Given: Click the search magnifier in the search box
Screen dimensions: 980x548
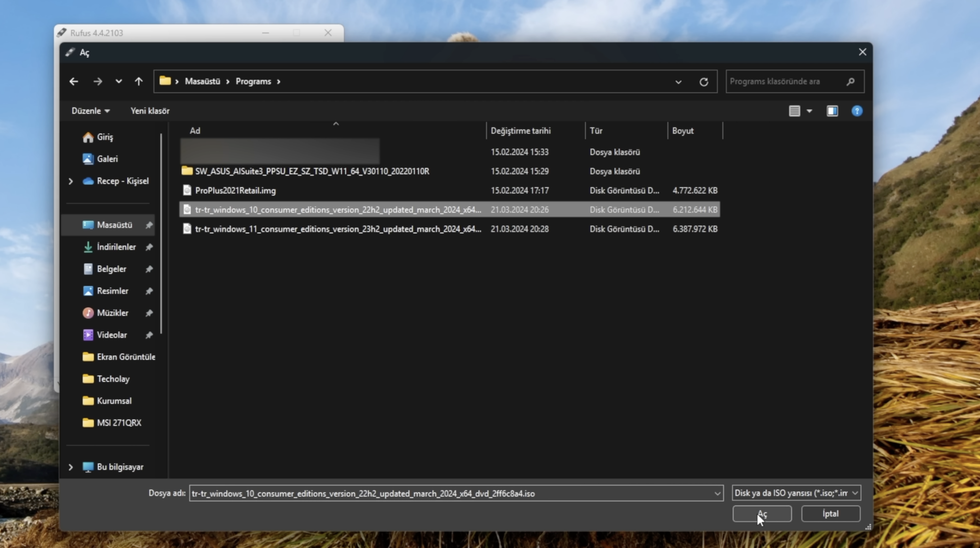Looking at the screenshot, I should point(851,81).
